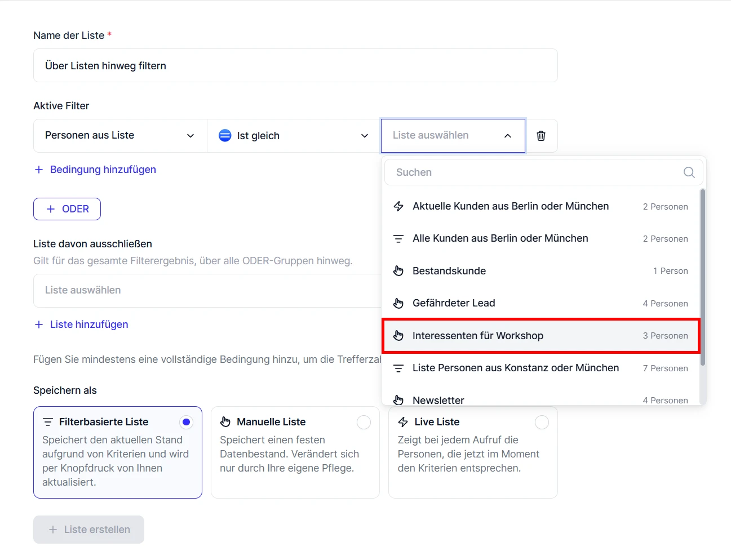Collapse the Liste auswählen filter dropdown
The image size is (731, 560).
click(453, 136)
